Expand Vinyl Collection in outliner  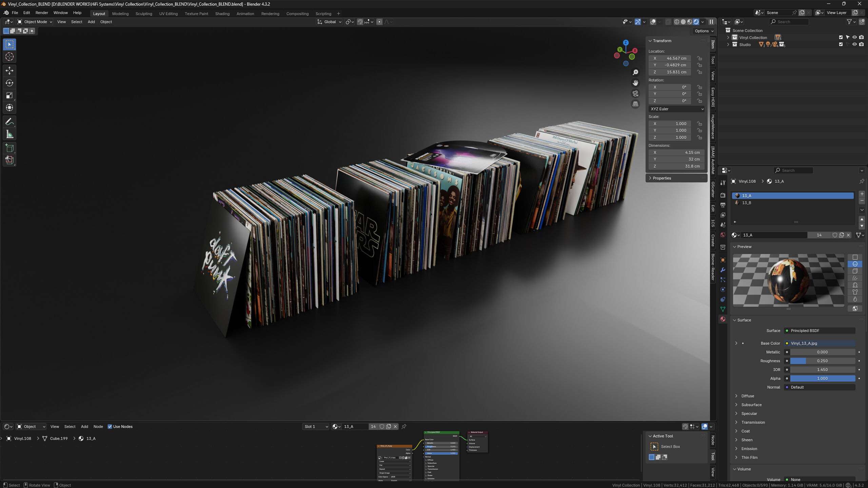[x=728, y=37]
